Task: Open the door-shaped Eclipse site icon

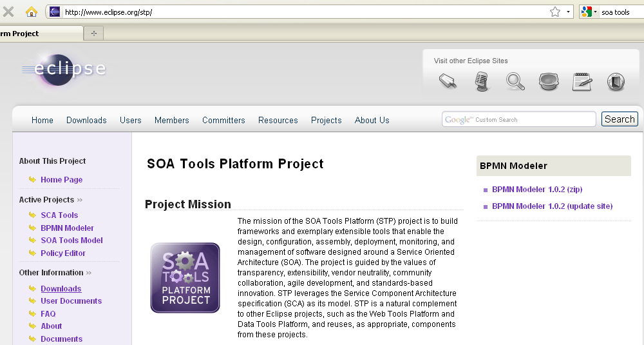Action: click(x=616, y=82)
